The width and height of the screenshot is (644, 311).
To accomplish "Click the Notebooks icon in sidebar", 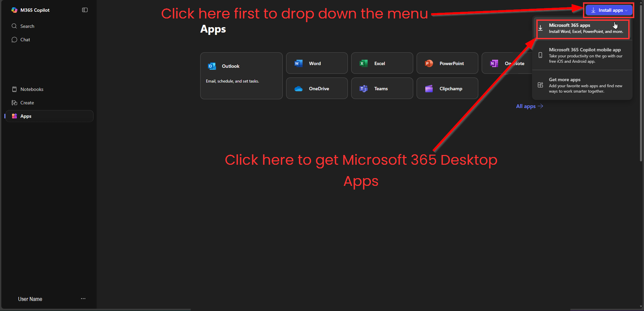I will [x=14, y=89].
